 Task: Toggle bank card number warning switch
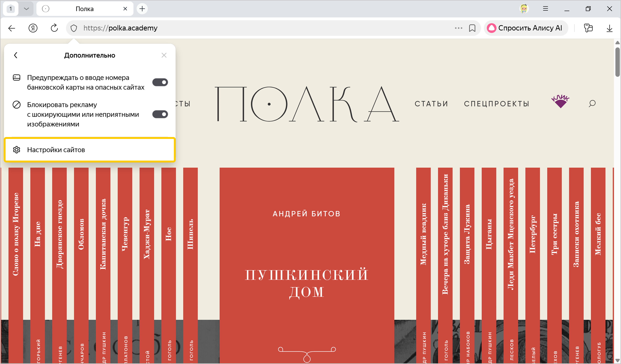pyautogui.click(x=160, y=82)
